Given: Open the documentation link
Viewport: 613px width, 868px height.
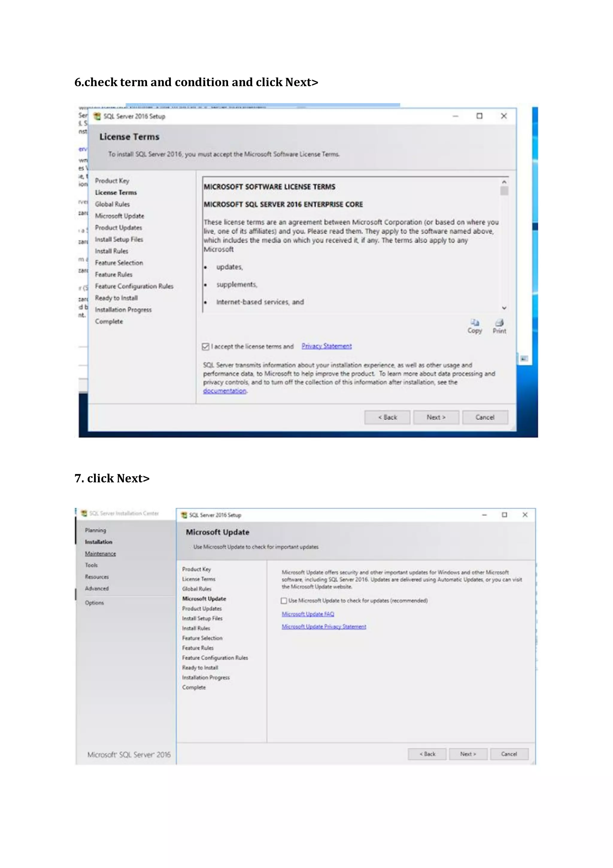Looking at the screenshot, I should [x=225, y=391].
